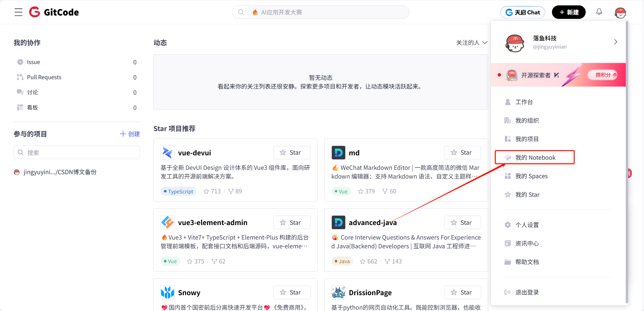The height and width of the screenshot is (311, 644).
Task: Open the 开源探索者 level banner
Action: (558, 75)
